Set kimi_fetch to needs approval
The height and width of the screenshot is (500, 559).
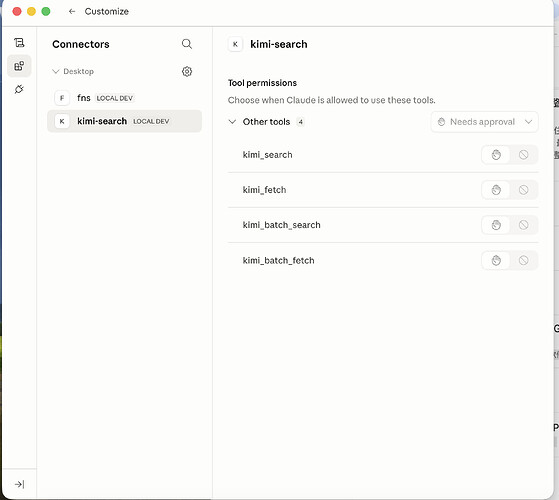pos(496,190)
